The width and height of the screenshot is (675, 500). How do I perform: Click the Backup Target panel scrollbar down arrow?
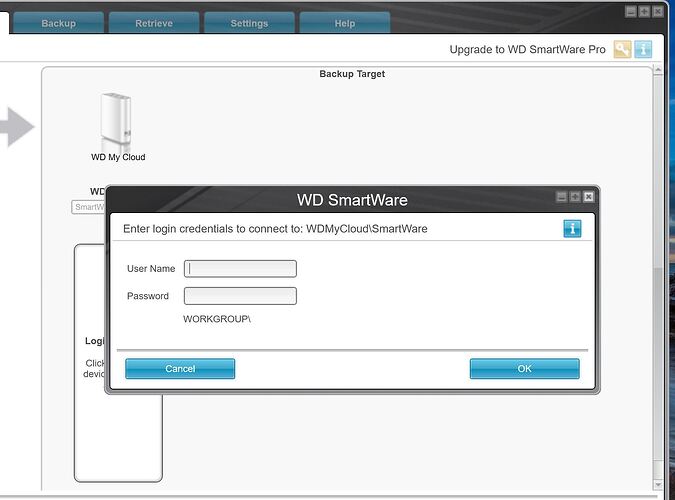pyautogui.click(x=657, y=484)
